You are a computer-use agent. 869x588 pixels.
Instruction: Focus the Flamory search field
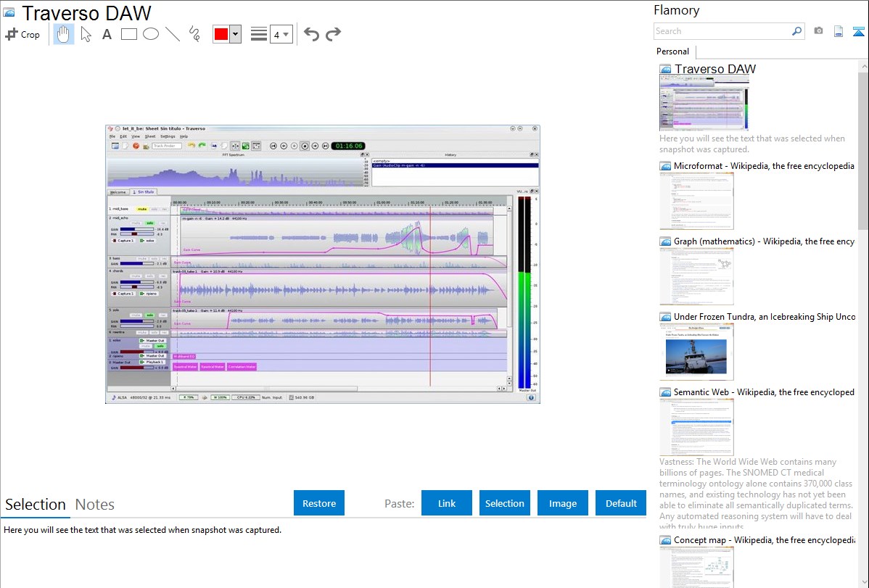point(722,31)
